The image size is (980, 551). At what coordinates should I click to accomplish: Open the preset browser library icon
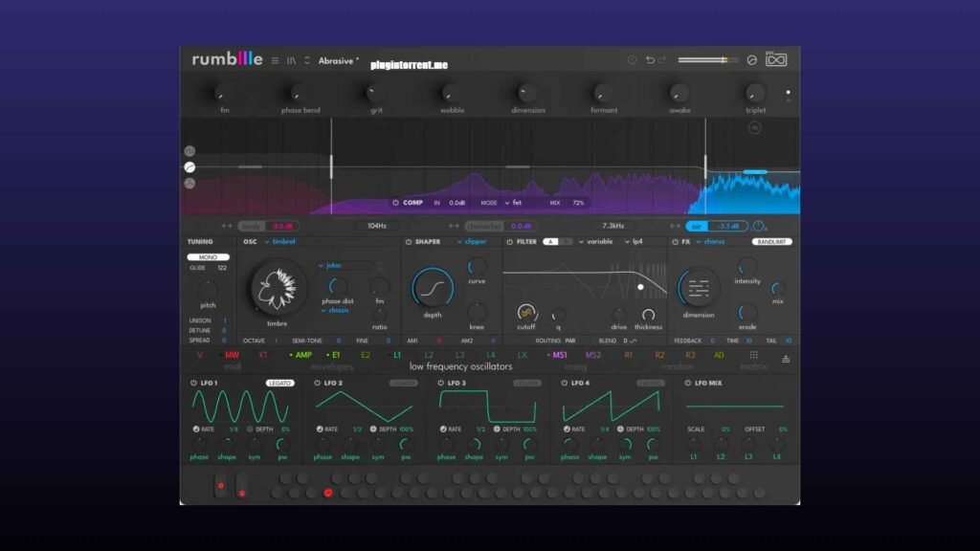[x=291, y=60]
